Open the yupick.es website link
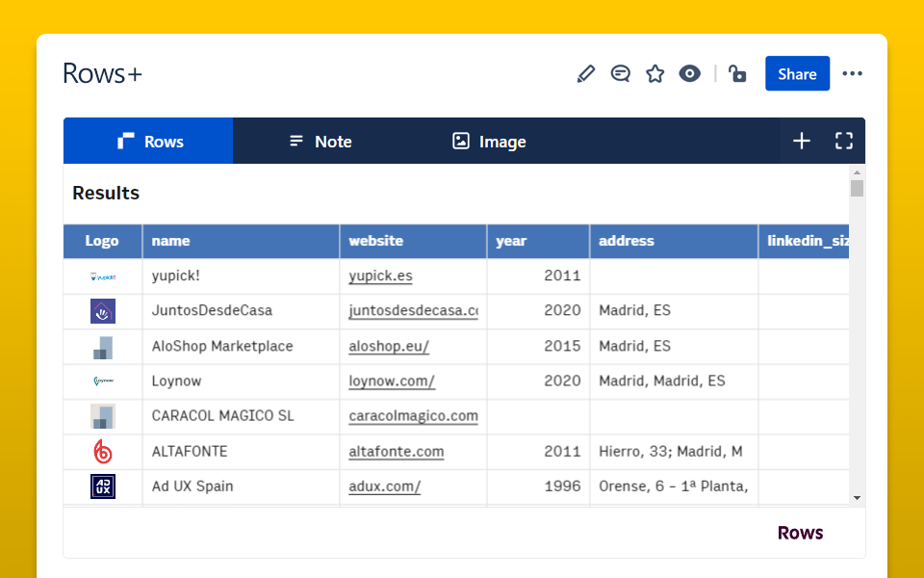This screenshot has width=924, height=578. [379, 276]
